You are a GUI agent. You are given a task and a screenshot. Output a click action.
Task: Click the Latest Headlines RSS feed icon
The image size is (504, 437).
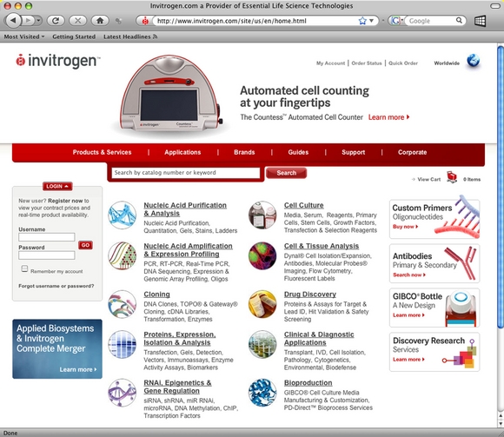click(x=156, y=36)
